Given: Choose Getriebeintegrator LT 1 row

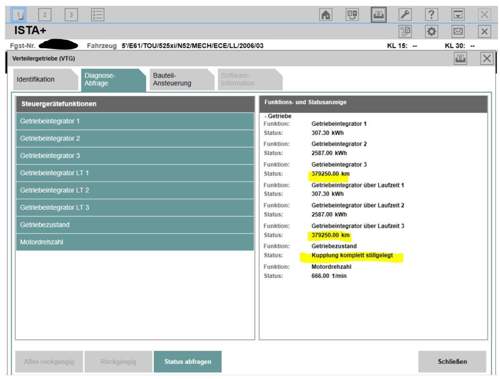Looking at the screenshot, I should pos(135,173).
